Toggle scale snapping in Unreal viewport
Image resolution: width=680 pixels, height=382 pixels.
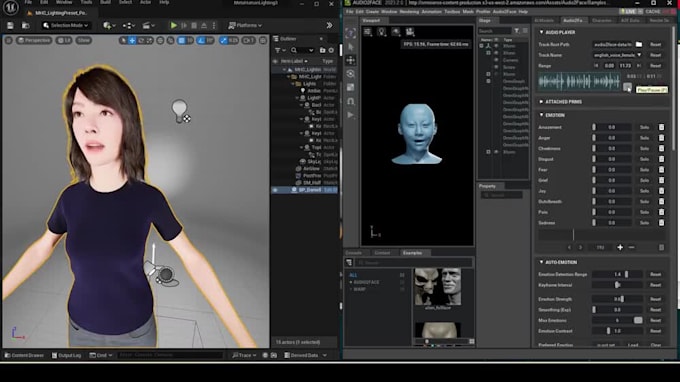(223, 40)
